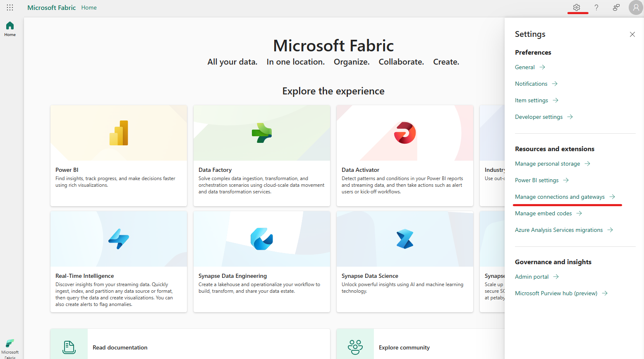
Task: Click the Synapse Data Science logo icon
Action: coord(405,239)
